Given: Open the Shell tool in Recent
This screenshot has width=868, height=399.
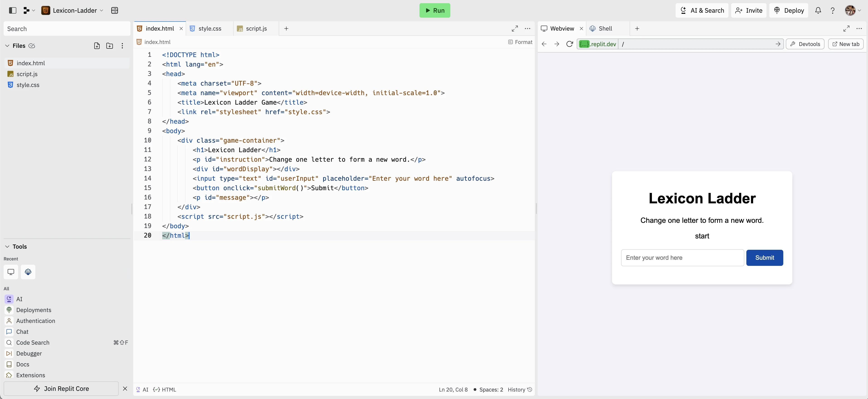Looking at the screenshot, I should (x=28, y=272).
